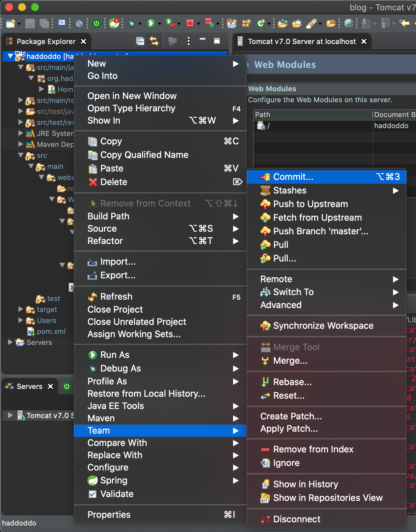Select Pull without ellipsis
The width and height of the screenshot is (416, 532).
[326, 245]
